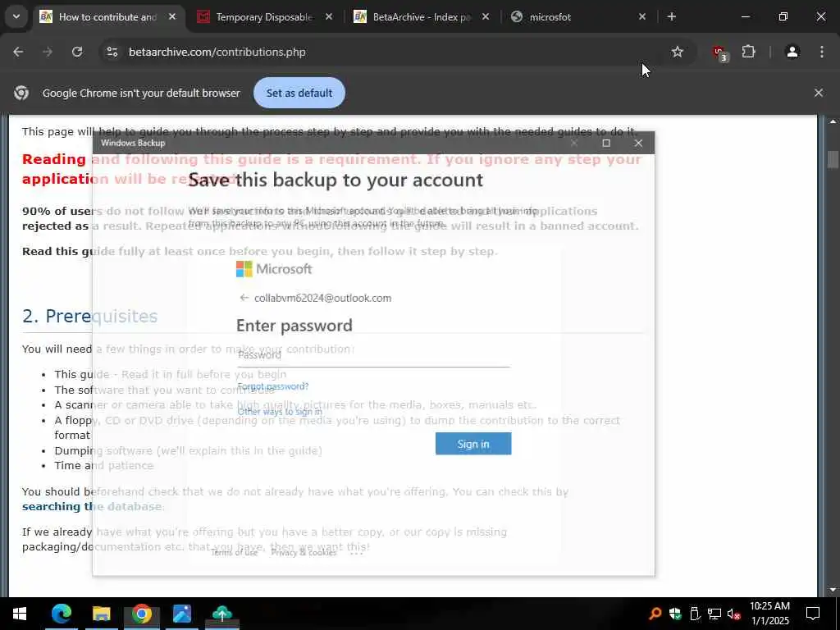View site information icon in address bar
Viewport: 840px width, 630px height.
[112, 52]
